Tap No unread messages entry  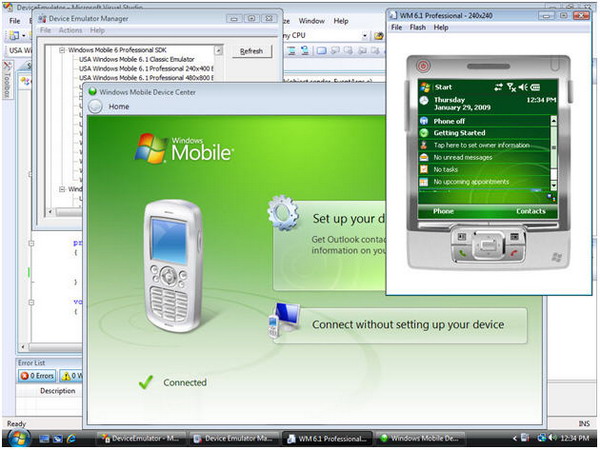coord(484,158)
